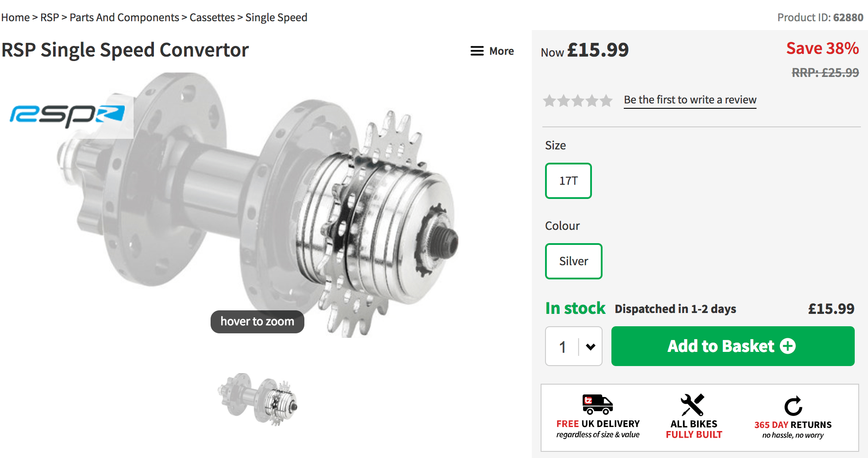Click the RSP brand logo
The image size is (868, 458).
point(67,116)
